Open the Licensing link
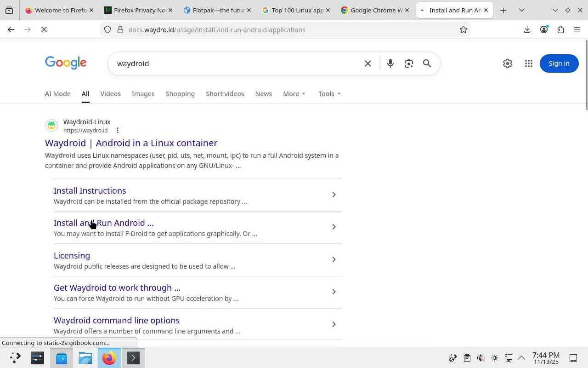Screen dimensions: 588x368 pos(72,255)
